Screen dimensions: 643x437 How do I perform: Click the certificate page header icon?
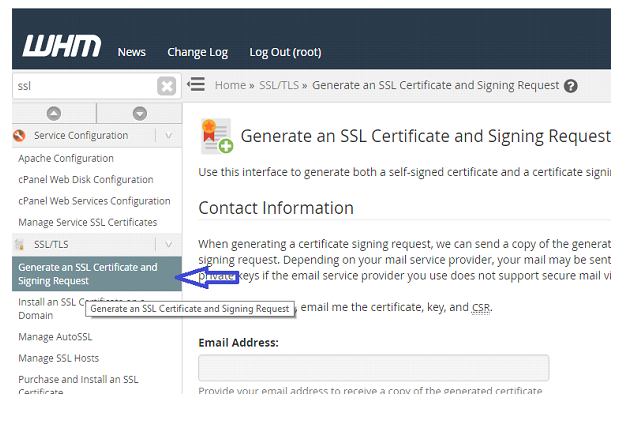pyautogui.click(x=217, y=136)
